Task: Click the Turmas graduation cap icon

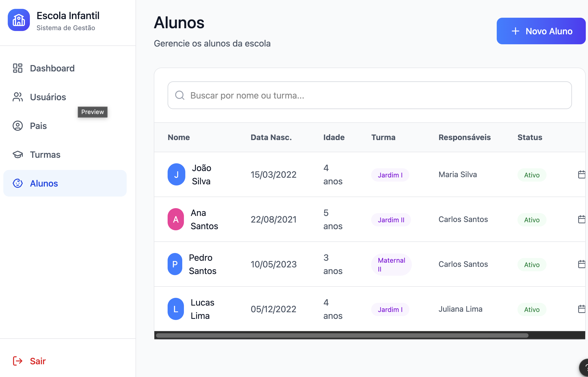Action: point(18,154)
